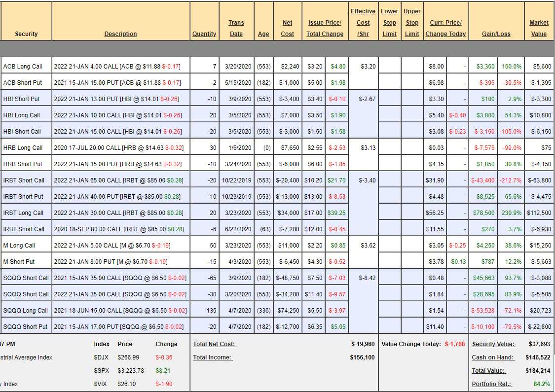Open the Total Income link
This screenshot has width=555, height=392.
coord(212,357)
